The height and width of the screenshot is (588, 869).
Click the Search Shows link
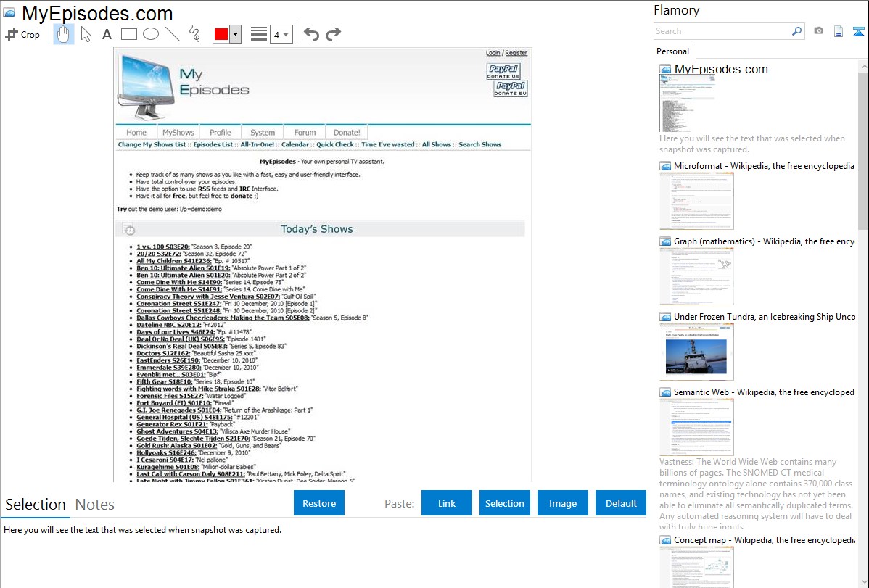tap(480, 145)
